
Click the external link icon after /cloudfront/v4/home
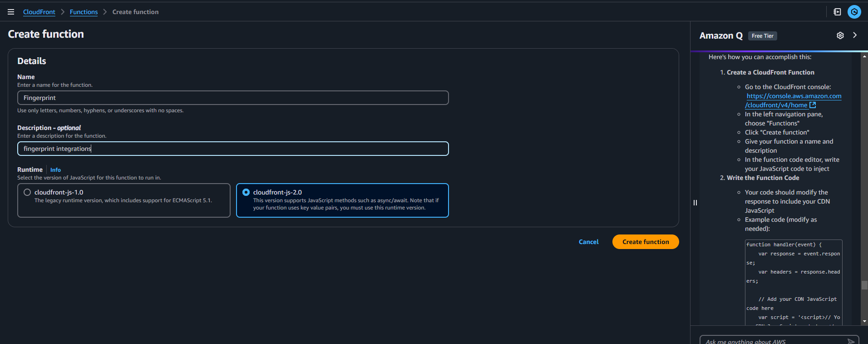pyautogui.click(x=813, y=105)
